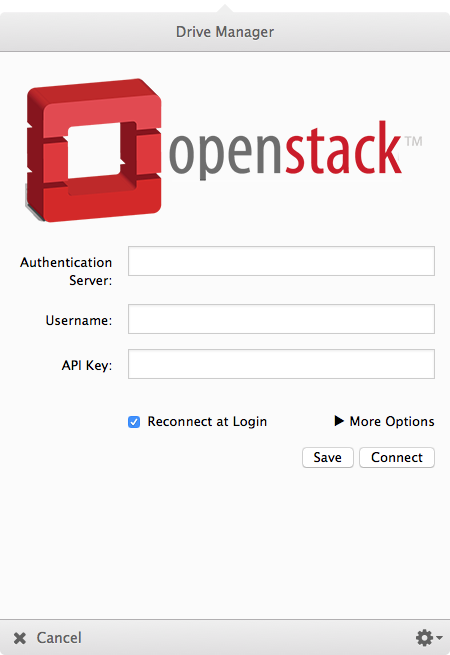Focus the Authentication Server input field
This screenshot has width=450, height=655.
tap(281, 261)
